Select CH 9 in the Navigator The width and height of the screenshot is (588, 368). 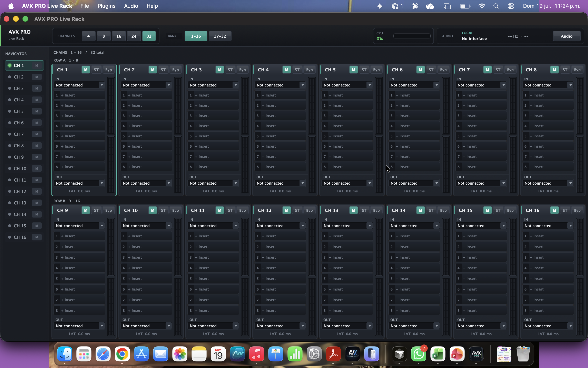[x=24, y=157]
